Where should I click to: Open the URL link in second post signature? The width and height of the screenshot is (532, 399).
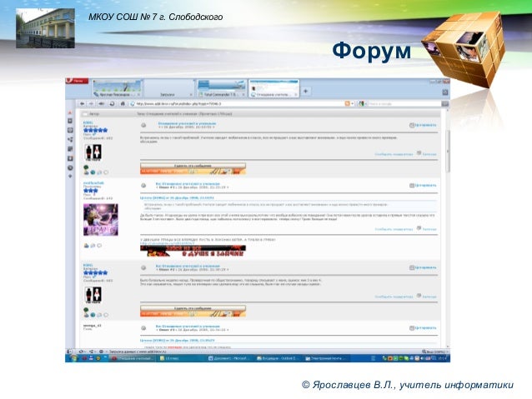[168, 243]
